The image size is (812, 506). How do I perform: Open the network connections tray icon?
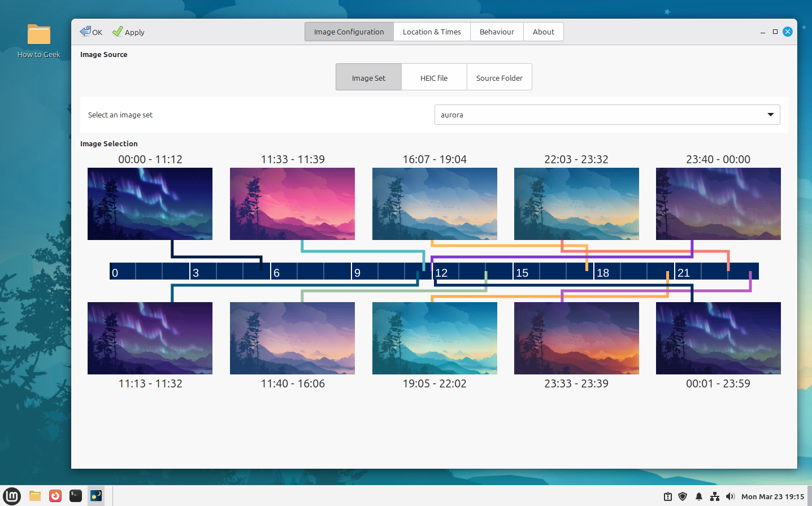point(715,496)
